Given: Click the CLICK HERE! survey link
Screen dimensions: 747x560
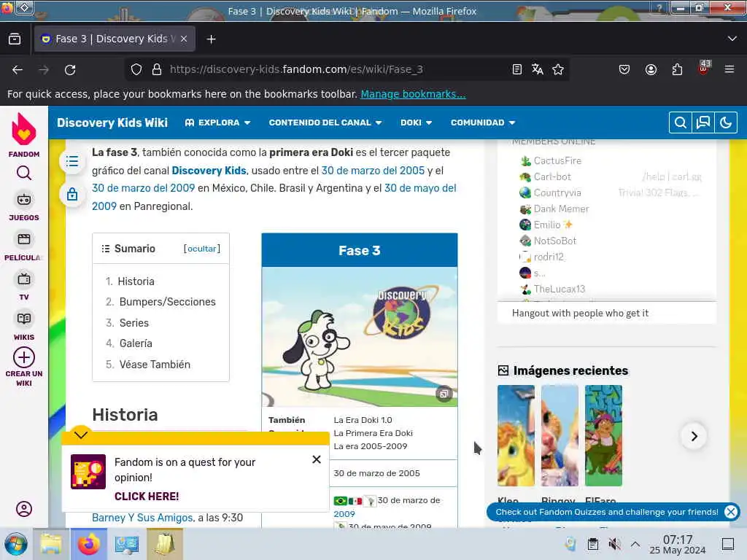Looking at the screenshot, I should (147, 496).
